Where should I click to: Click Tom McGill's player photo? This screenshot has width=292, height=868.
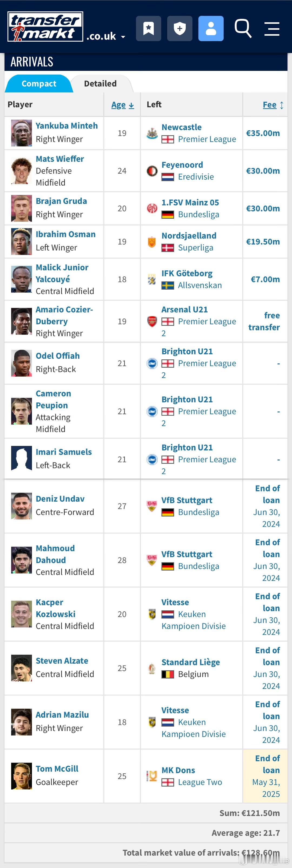click(x=22, y=776)
